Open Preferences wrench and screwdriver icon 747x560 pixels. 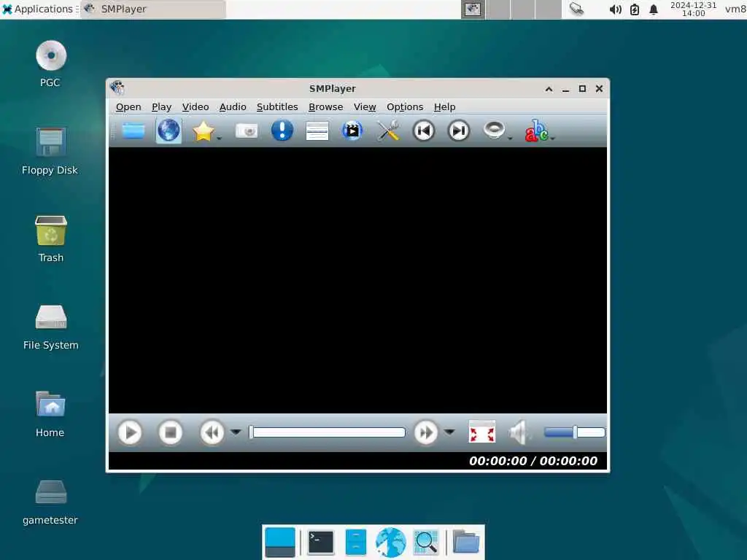click(x=388, y=131)
